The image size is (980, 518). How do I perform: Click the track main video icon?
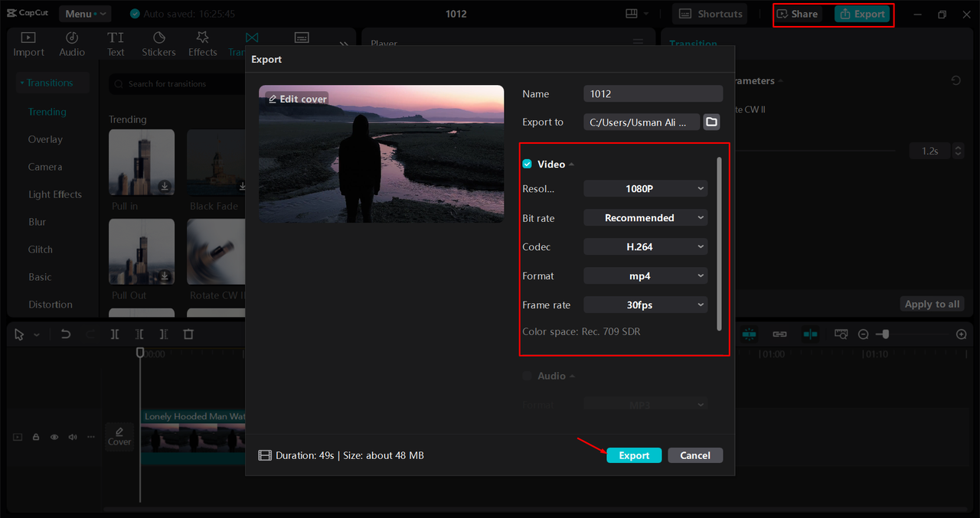18,437
